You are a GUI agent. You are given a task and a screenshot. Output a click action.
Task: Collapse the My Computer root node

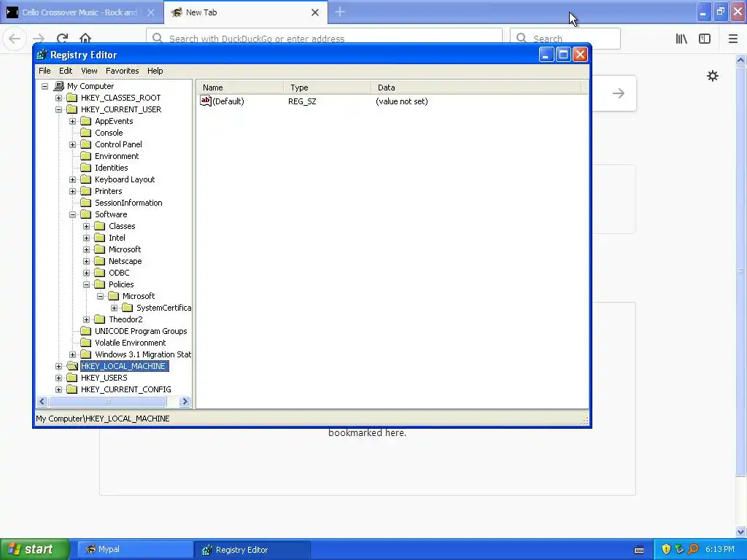(44, 86)
